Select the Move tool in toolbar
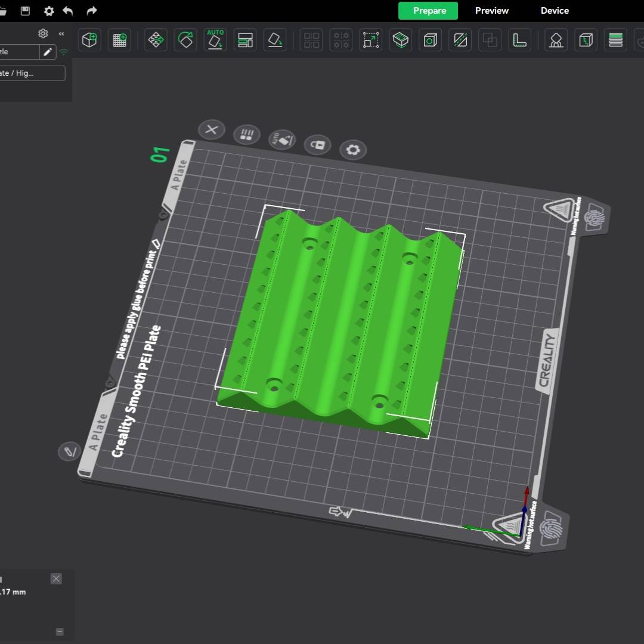 (156, 40)
